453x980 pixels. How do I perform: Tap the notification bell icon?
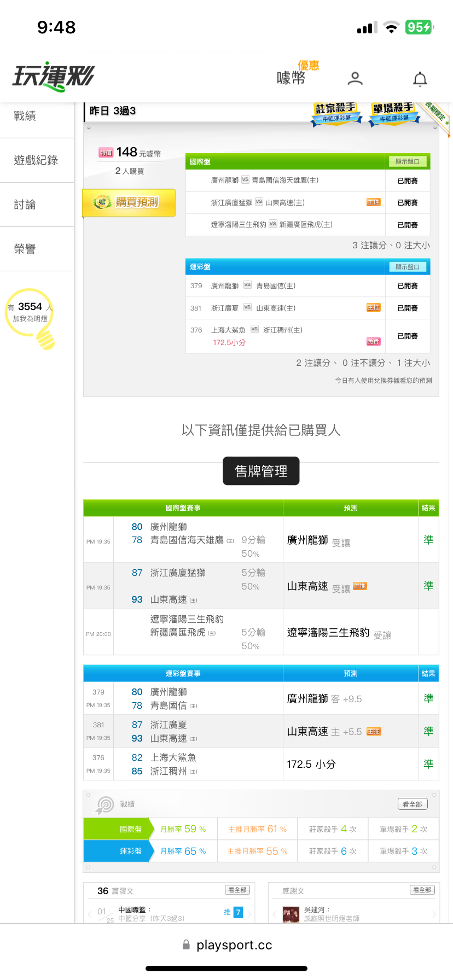pyautogui.click(x=420, y=79)
